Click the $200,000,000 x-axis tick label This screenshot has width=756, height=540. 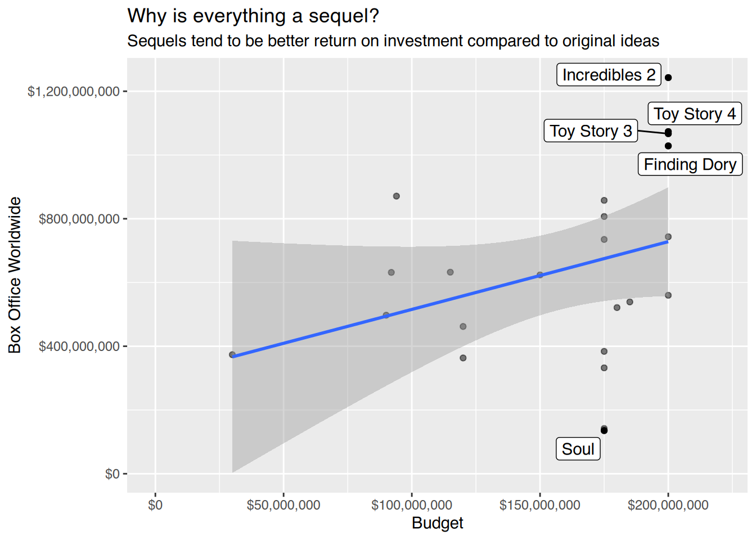point(668,505)
